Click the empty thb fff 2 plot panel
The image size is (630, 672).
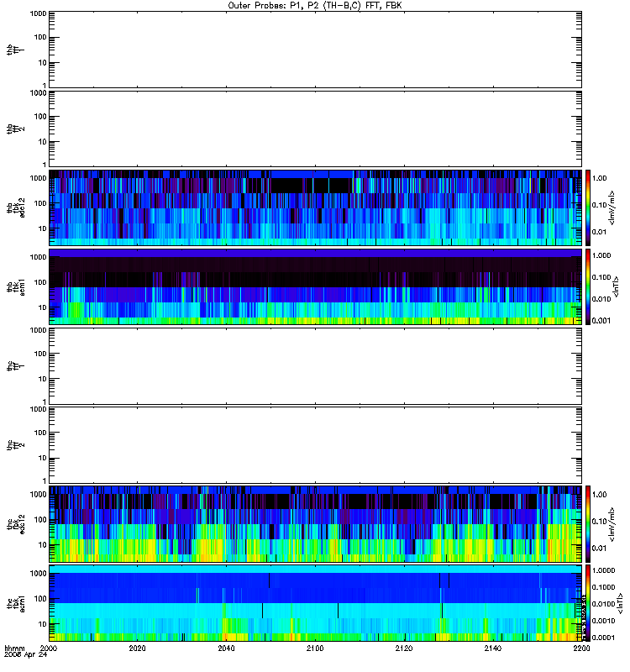point(315,129)
